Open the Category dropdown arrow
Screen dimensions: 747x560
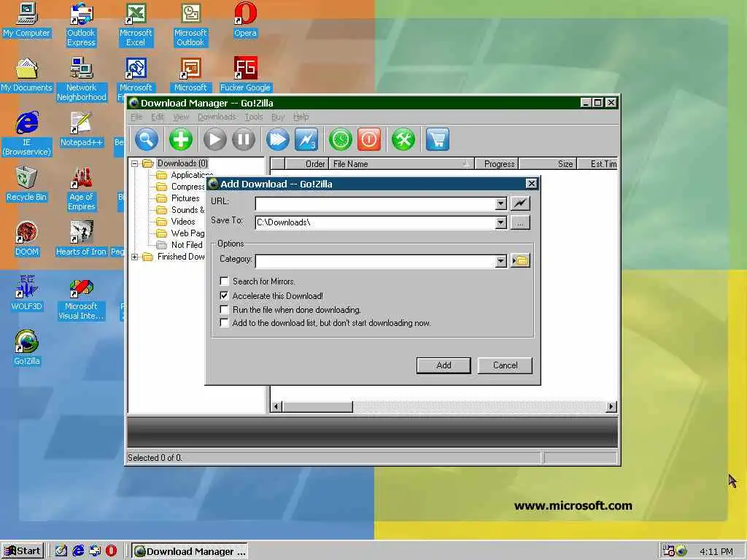(x=500, y=261)
